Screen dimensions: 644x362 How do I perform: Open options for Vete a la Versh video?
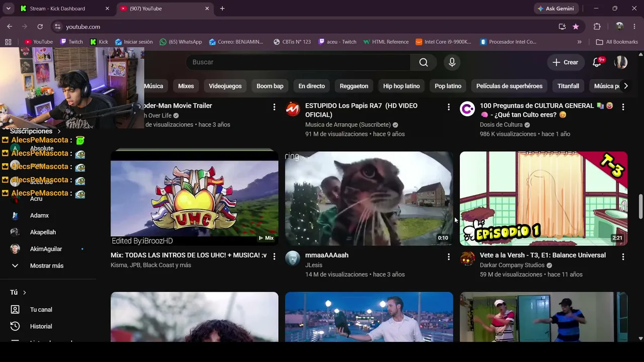coord(623,256)
